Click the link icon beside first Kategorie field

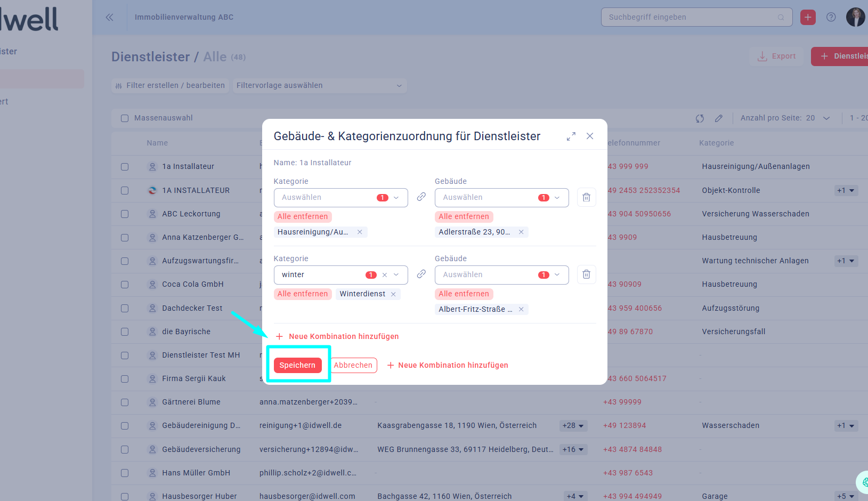421,197
